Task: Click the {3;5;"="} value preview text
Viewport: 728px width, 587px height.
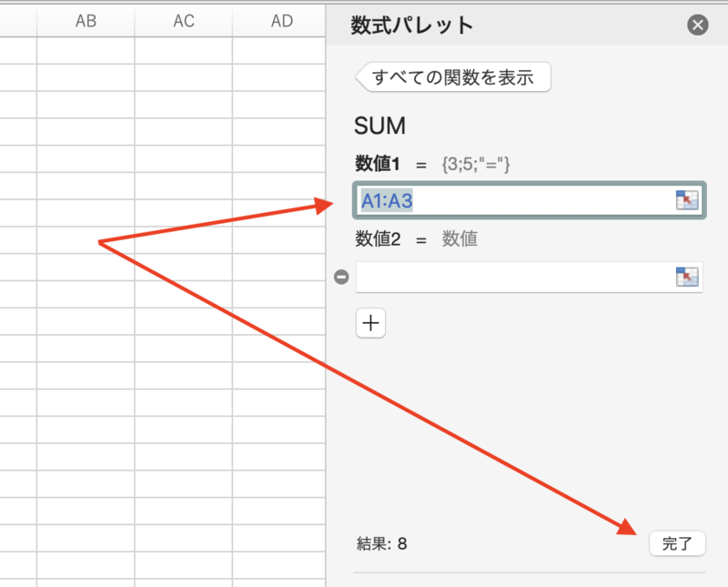Action: coord(476,164)
